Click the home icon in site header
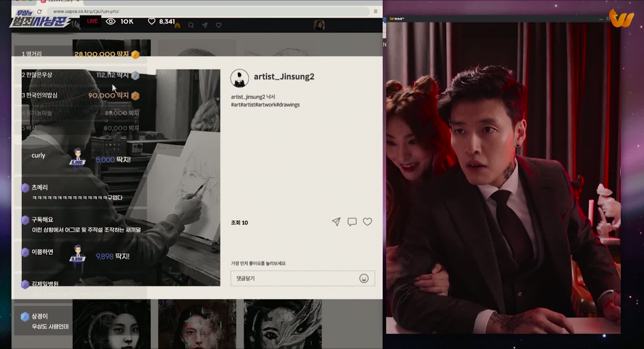 click(x=177, y=26)
